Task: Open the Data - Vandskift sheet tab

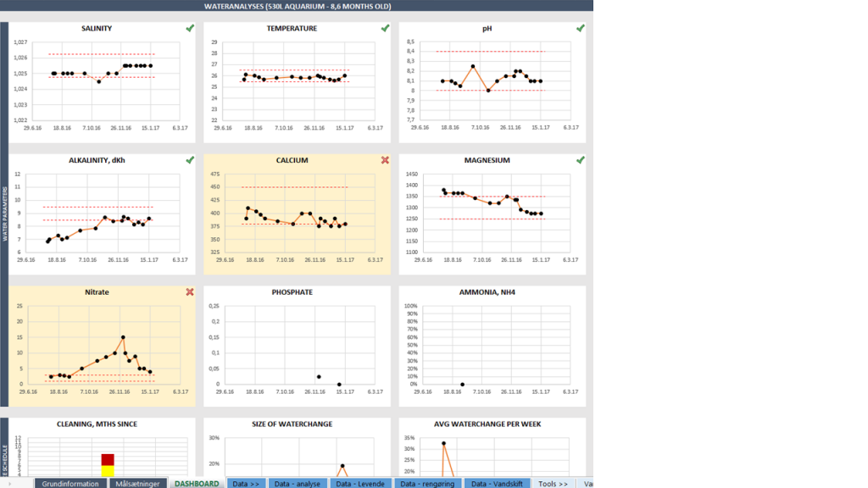Action: click(497, 484)
